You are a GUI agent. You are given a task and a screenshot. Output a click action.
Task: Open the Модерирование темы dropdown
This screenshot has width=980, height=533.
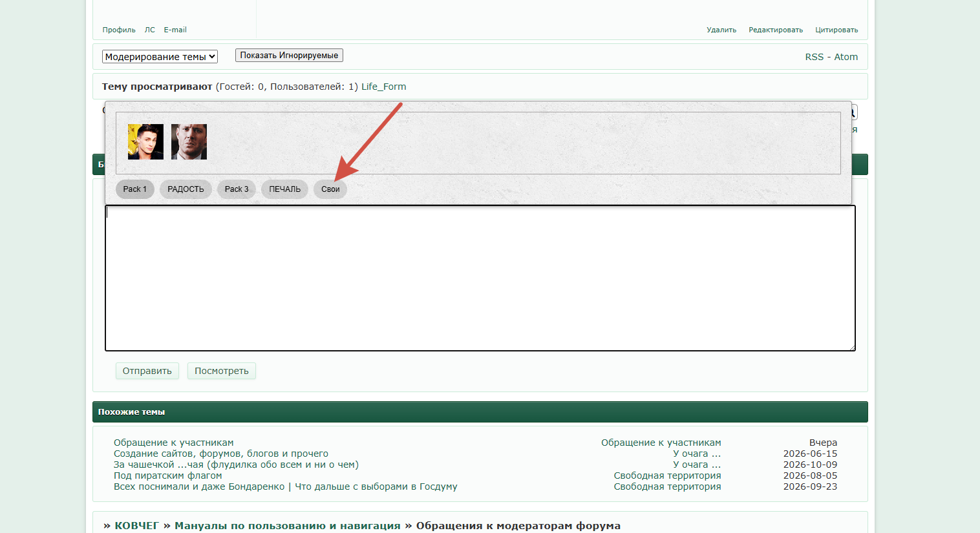(x=160, y=57)
